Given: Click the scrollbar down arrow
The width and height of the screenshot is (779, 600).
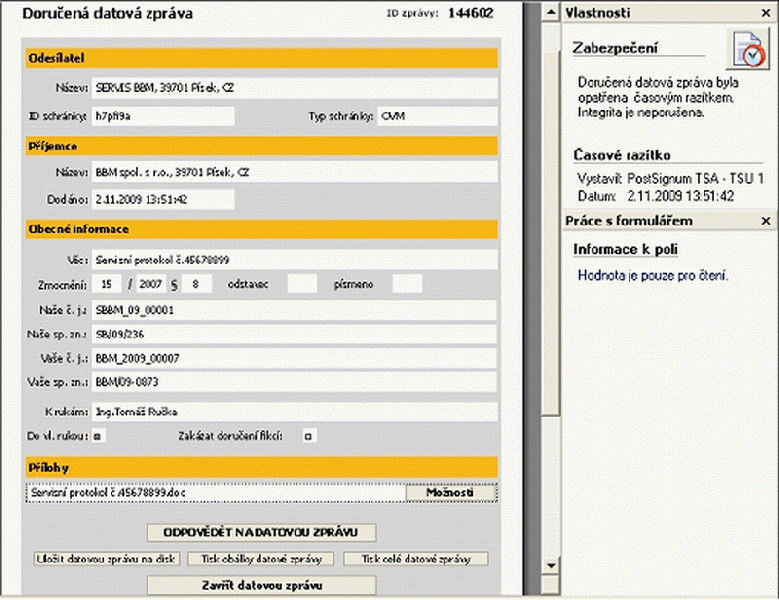Looking at the screenshot, I should coord(550,566).
